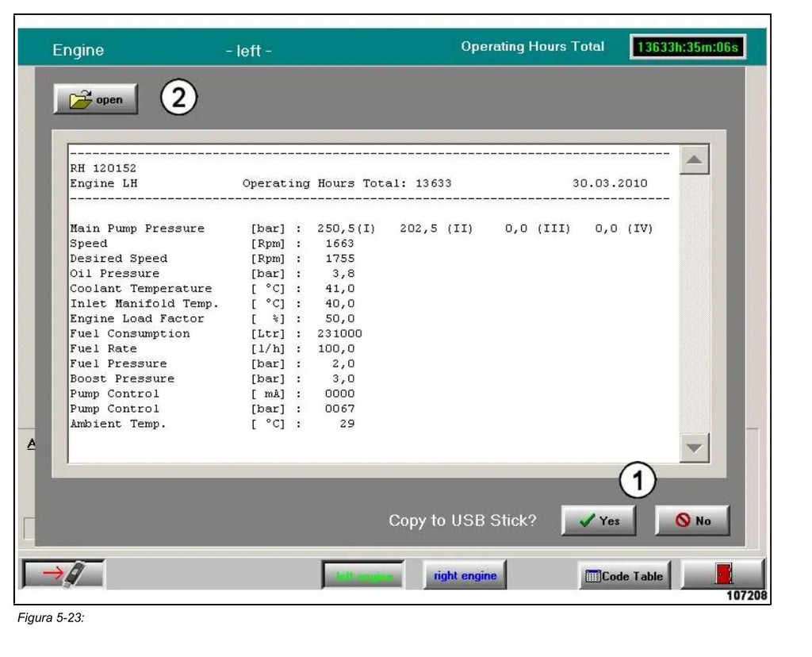Select the Coolant Temperature row label
The image size is (812, 657).
tap(141, 289)
